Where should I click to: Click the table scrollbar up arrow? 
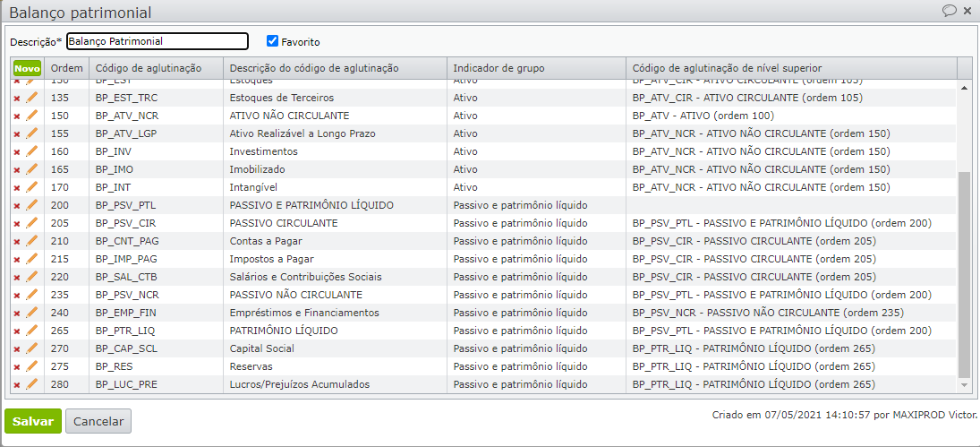click(x=965, y=87)
